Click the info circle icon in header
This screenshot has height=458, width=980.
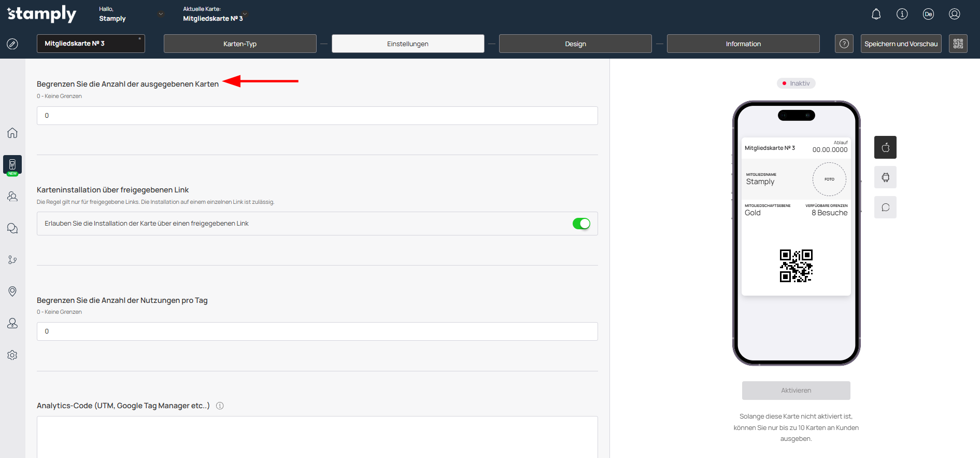pos(902,14)
